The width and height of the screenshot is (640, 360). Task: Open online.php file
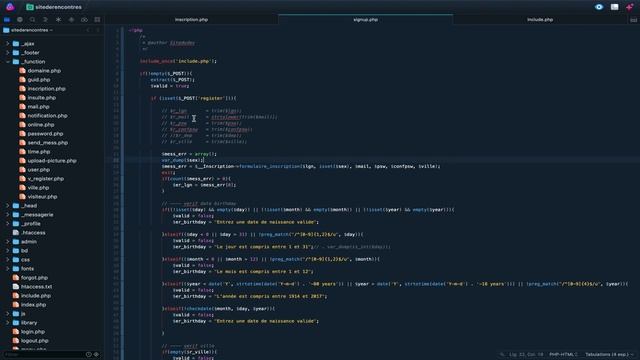click(x=41, y=124)
